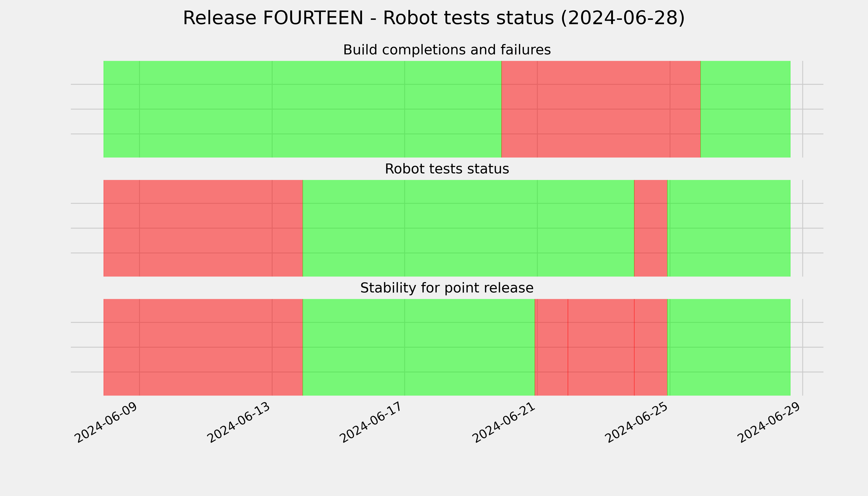Click the middle green block in Stability chart
This screenshot has width=868, height=496.
tap(419, 347)
